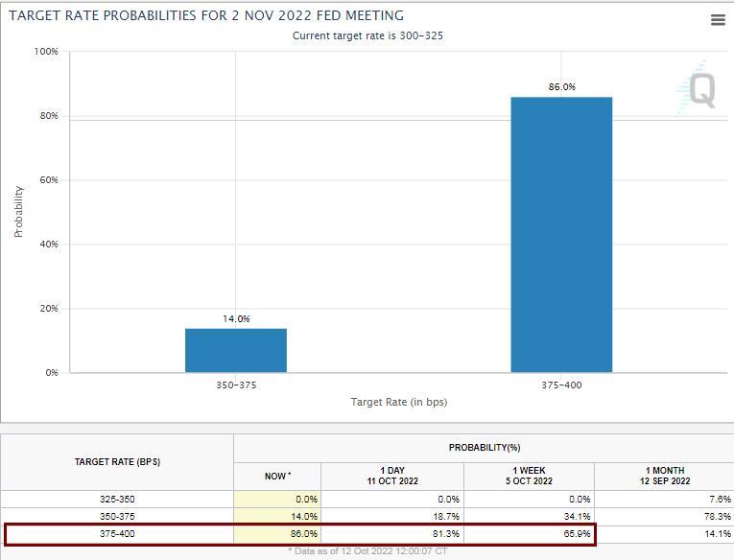Click the 1 MONTH 12 SEP 2022 header
Image resolution: width=734 pixels, height=560 pixels.
pos(665,476)
